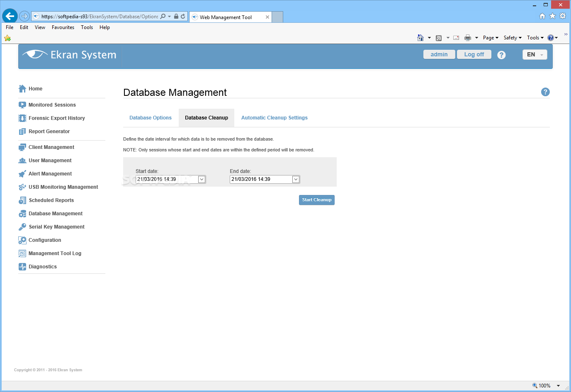Viewport: 571px width, 392px height.
Task: Click the Alert Management bell icon
Action: click(22, 174)
